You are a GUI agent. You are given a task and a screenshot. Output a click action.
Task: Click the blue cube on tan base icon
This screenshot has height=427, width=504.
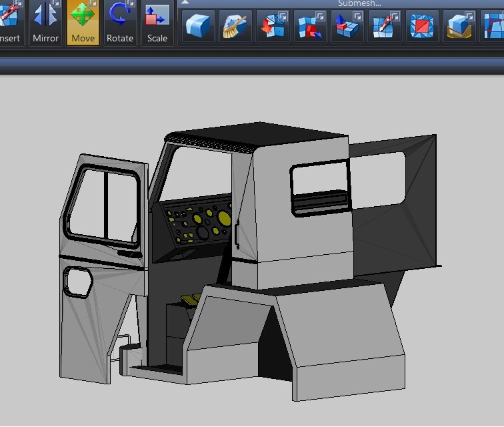tap(460, 27)
